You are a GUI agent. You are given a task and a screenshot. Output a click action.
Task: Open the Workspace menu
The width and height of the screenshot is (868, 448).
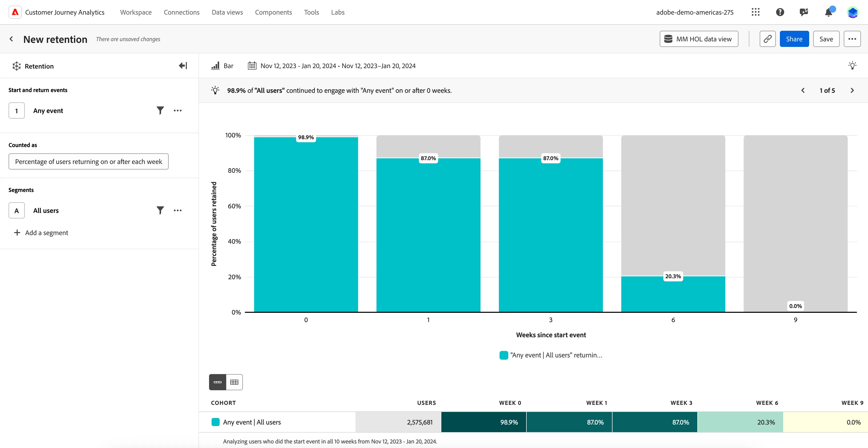pos(136,12)
